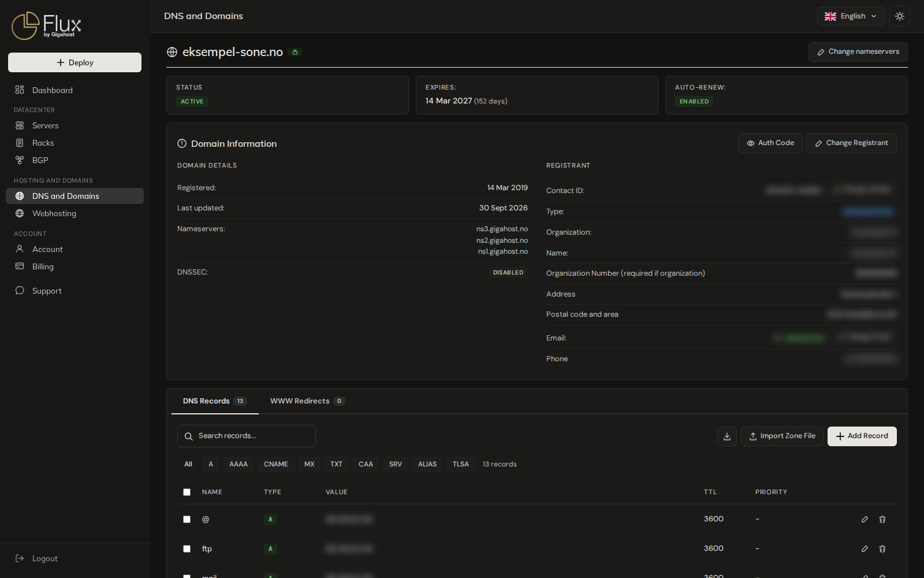Delete the ftp record trash icon
This screenshot has width=924, height=578.
tap(882, 549)
